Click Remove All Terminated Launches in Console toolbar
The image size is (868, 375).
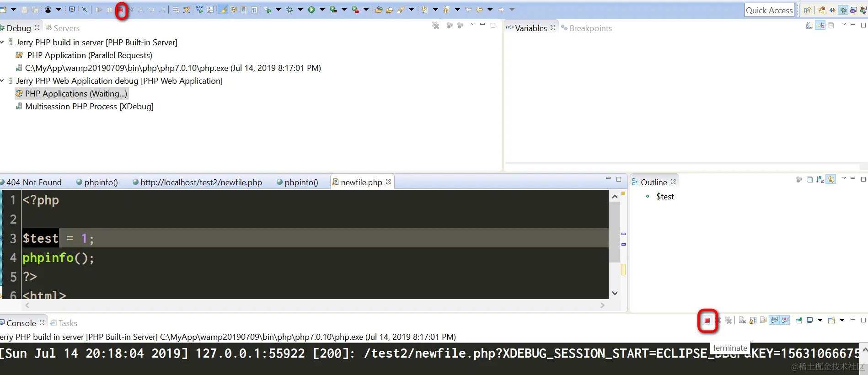click(729, 320)
